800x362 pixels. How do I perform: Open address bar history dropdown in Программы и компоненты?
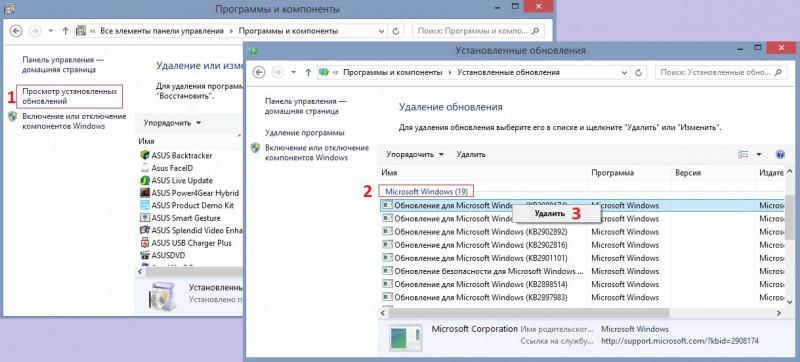[382, 31]
